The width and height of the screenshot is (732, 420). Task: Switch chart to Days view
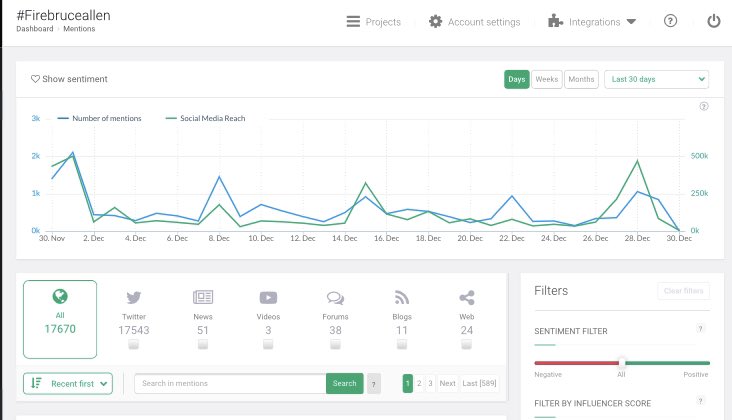click(x=516, y=79)
